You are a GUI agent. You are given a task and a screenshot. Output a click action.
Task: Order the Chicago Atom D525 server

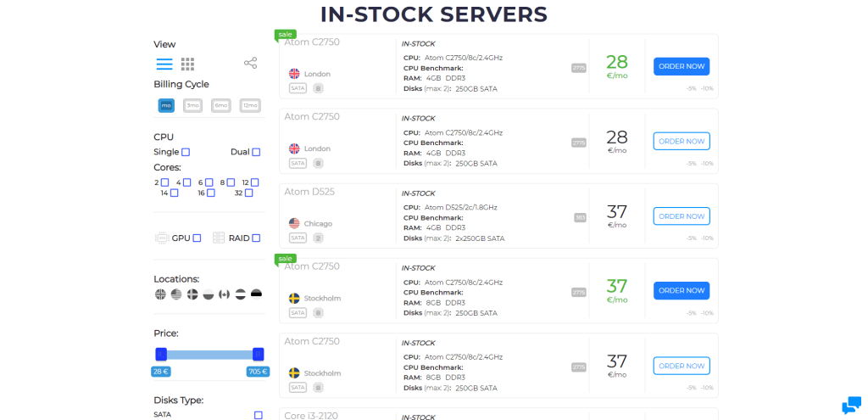click(x=682, y=216)
